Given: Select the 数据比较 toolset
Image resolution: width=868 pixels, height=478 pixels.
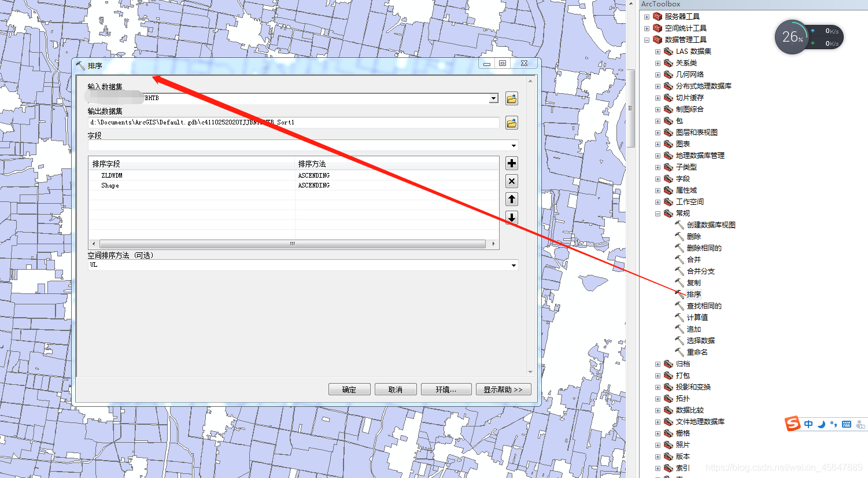Looking at the screenshot, I should pyautogui.click(x=690, y=410).
